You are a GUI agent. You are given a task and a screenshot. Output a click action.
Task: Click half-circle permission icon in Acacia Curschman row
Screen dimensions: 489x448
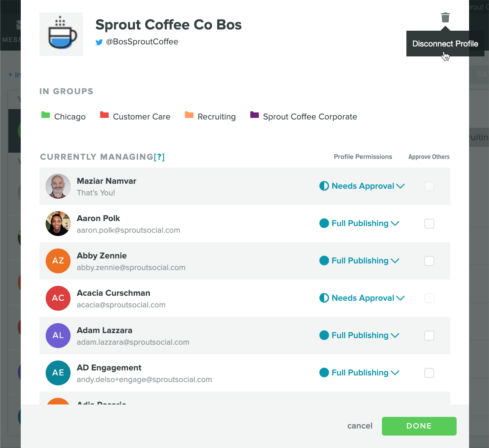click(324, 298)
